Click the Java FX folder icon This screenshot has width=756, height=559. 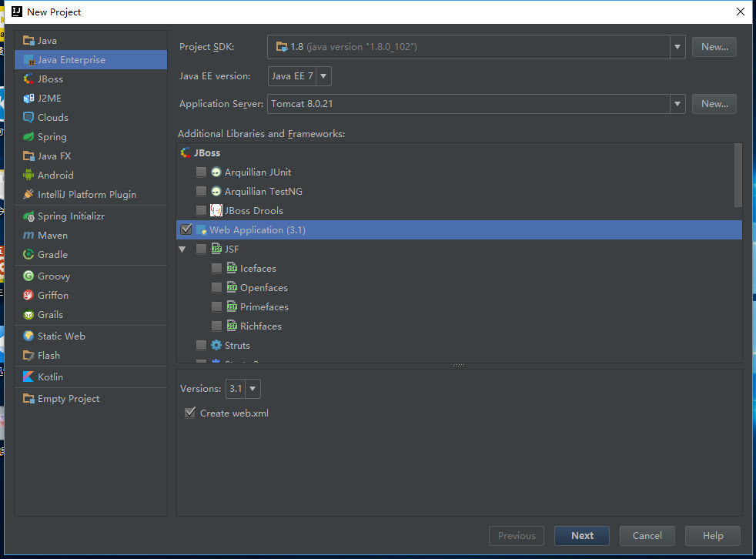28,156
